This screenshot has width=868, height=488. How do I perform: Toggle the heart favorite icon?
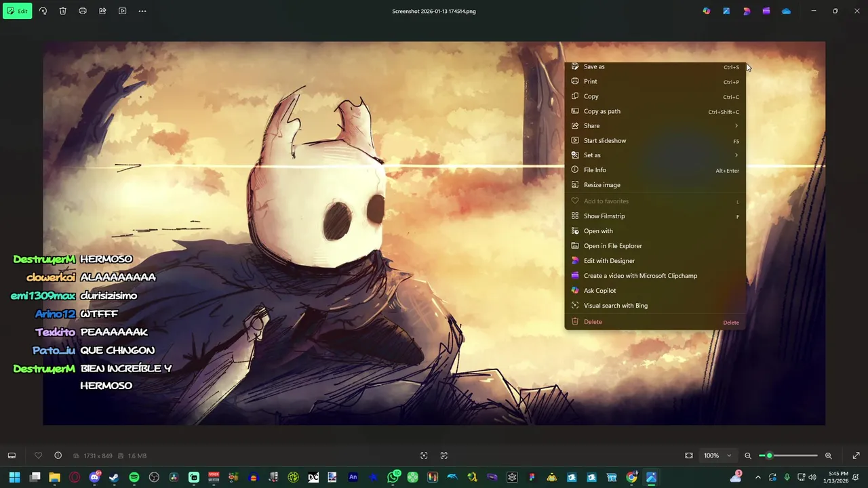tap(38, 455)
